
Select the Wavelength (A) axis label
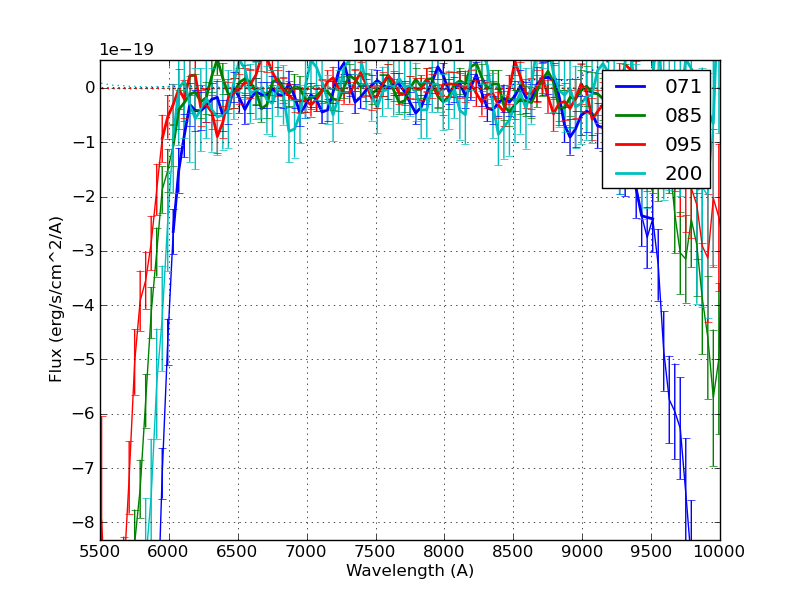coord(409,571)
